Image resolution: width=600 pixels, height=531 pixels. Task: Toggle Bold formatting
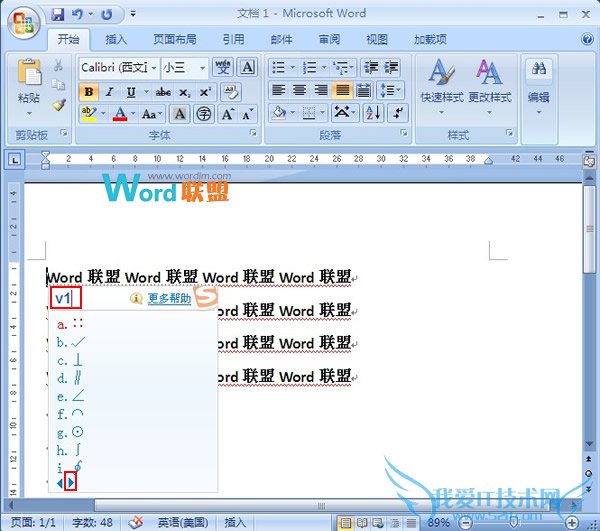tap(89, 92)
